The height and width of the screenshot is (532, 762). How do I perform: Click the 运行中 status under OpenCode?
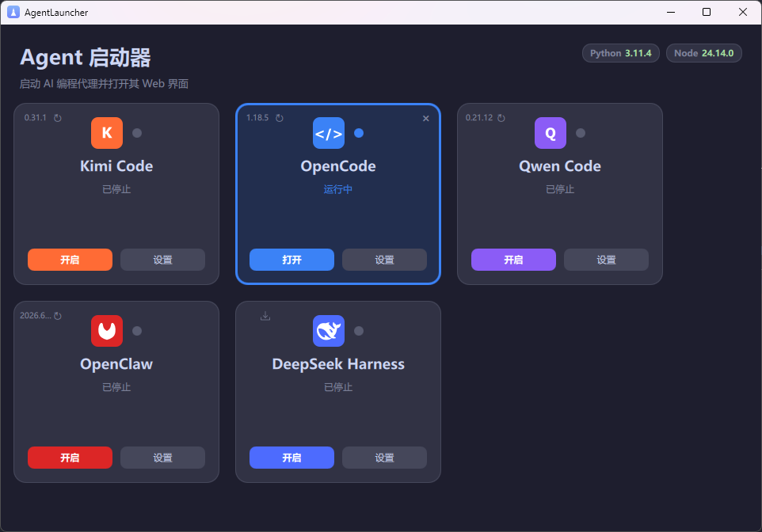point(338,189)
